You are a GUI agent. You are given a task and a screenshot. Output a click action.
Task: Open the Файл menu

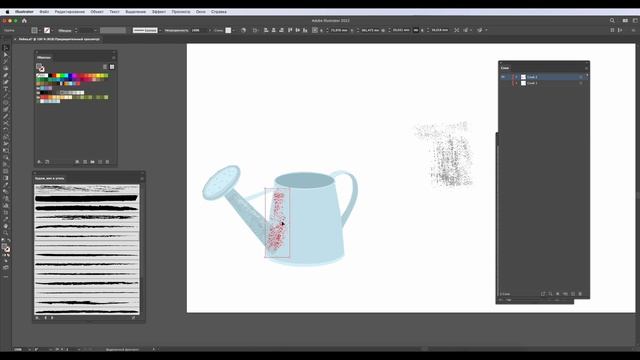pyautogui.click(x=44, y=12)
